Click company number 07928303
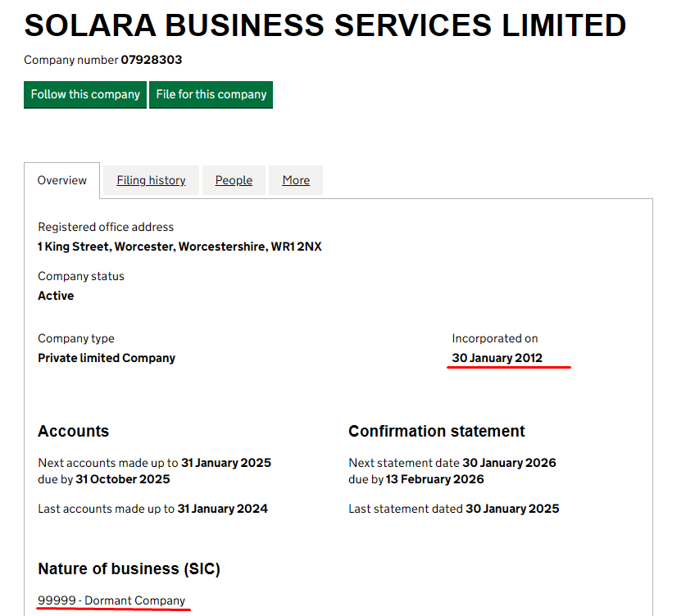This screenshot has height=616, width=695. (152, 60)
